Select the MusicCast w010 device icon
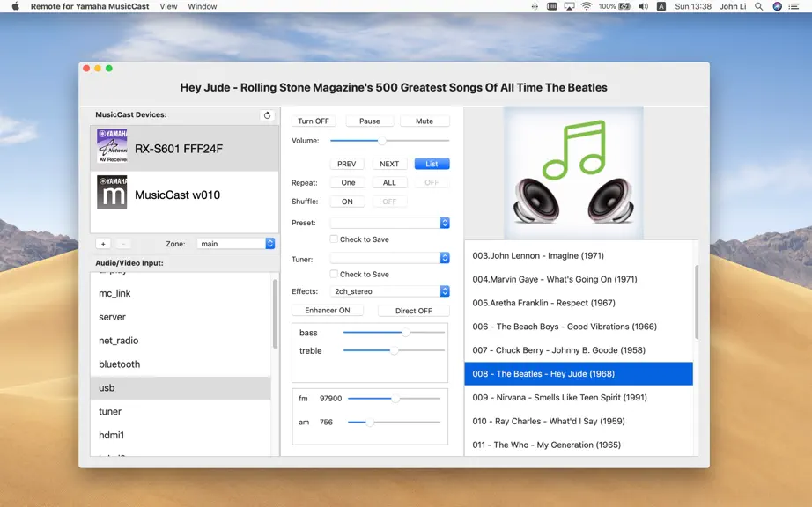Viewport: 812px width, 507px height. (x=112, y=192)
